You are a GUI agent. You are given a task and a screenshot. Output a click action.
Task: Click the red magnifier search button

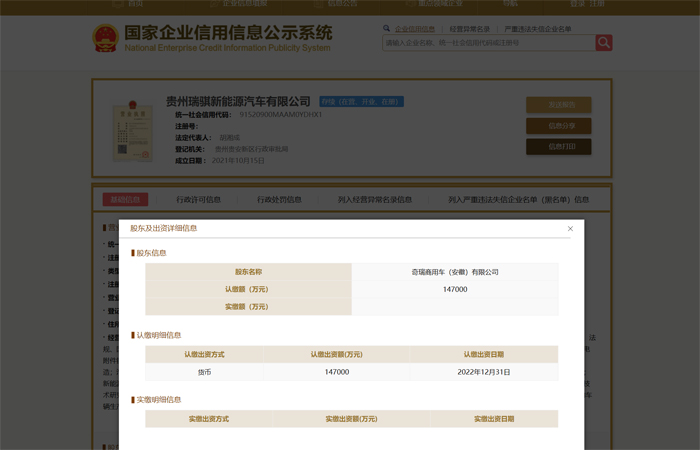click(604, 43)
